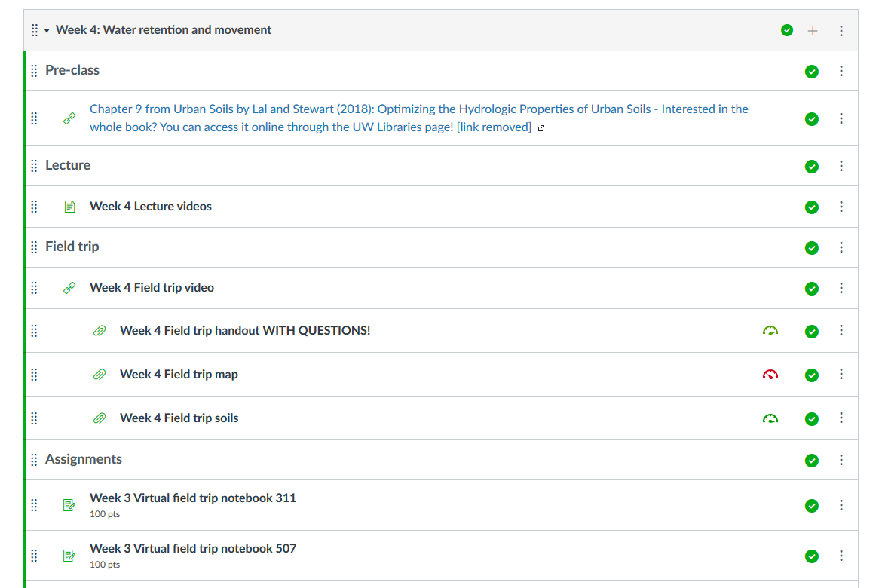Viewport: 882px width, 588px height.
Task: Open options menu for Field trip header
Action: tap(841, 247)
